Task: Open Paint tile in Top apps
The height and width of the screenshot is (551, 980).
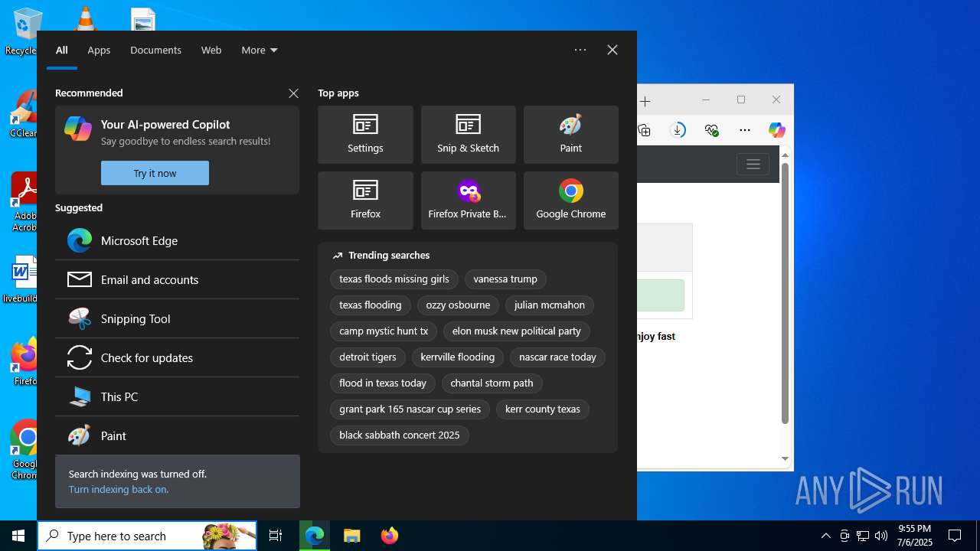Action: [570, 135]
